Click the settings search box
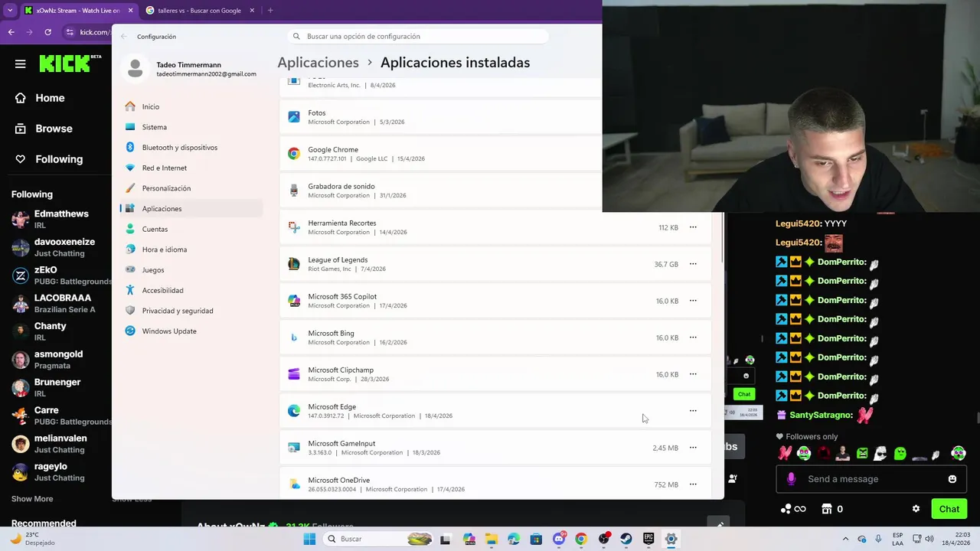 [x=418, y=36]
